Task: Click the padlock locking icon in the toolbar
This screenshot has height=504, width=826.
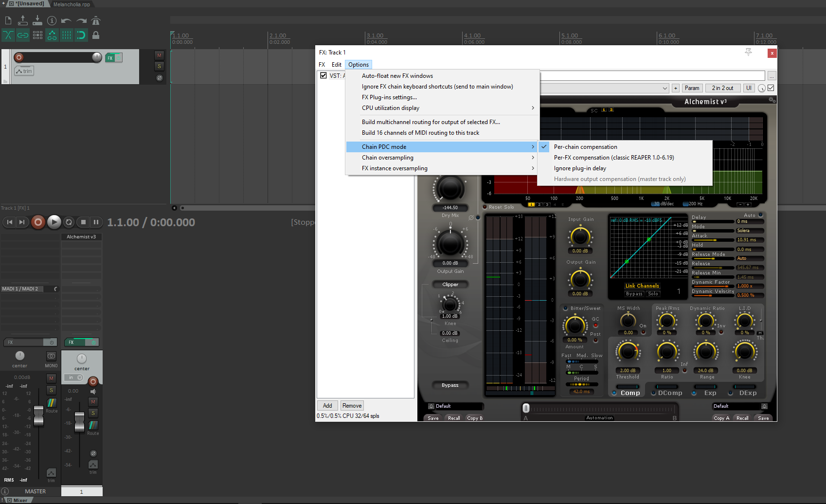Action: pyautogui.click(x=96, y=35)
